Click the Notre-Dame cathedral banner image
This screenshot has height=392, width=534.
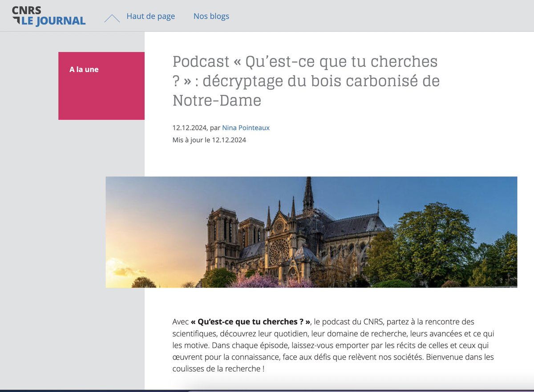pyautogui.click(x=311, y=232)
